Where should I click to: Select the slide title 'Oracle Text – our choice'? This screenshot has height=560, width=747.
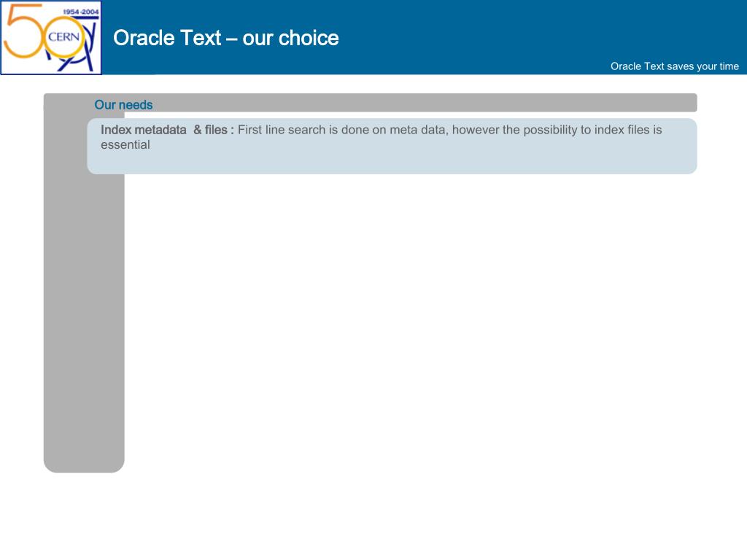coord(226,38)
